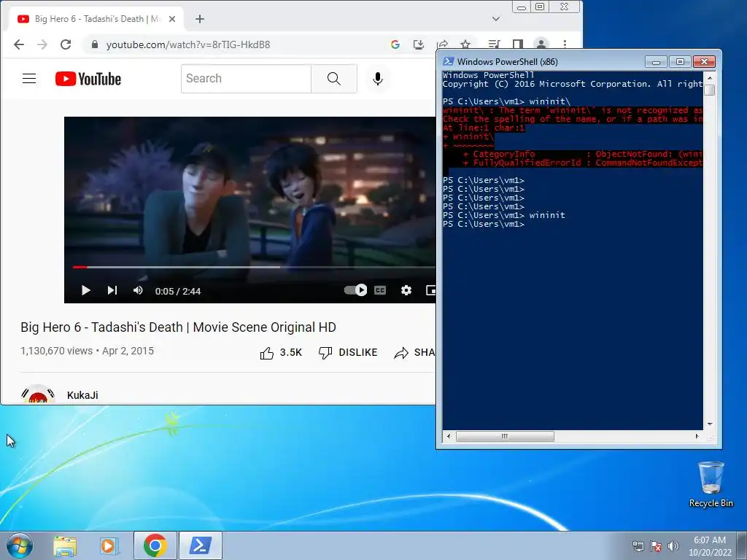Minimize the Chrome window
The width and height of the screenshot is (747, 560).
522,7
